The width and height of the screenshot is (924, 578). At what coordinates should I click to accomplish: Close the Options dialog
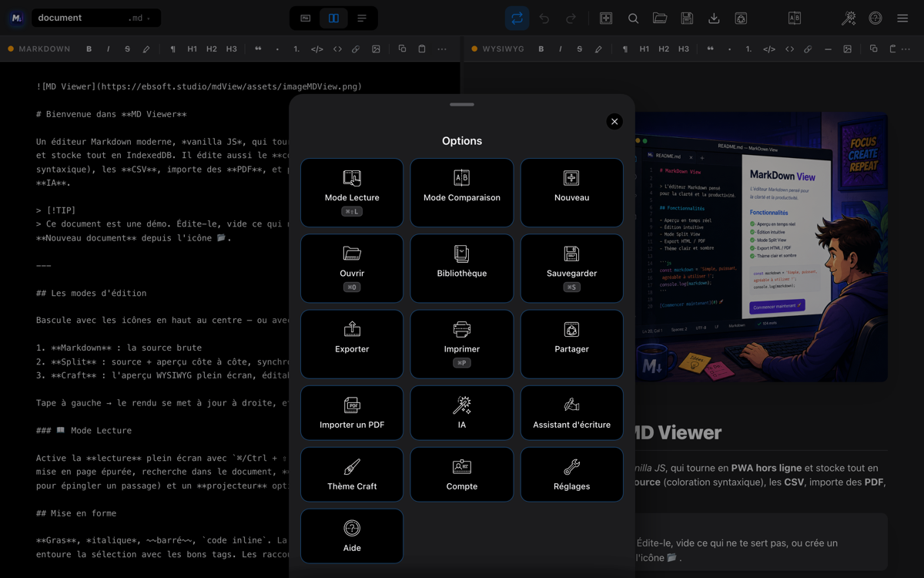pos(614,121)
